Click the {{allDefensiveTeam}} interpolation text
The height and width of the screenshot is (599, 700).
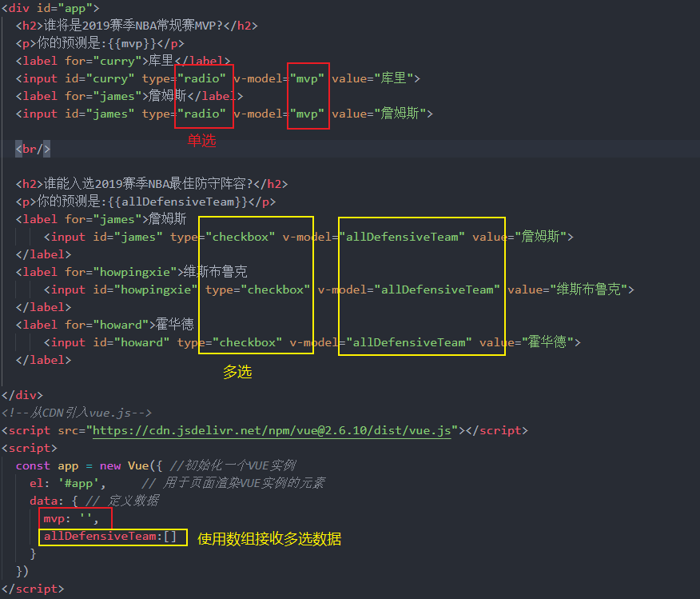pyautogui.click(x=177, y=202)
